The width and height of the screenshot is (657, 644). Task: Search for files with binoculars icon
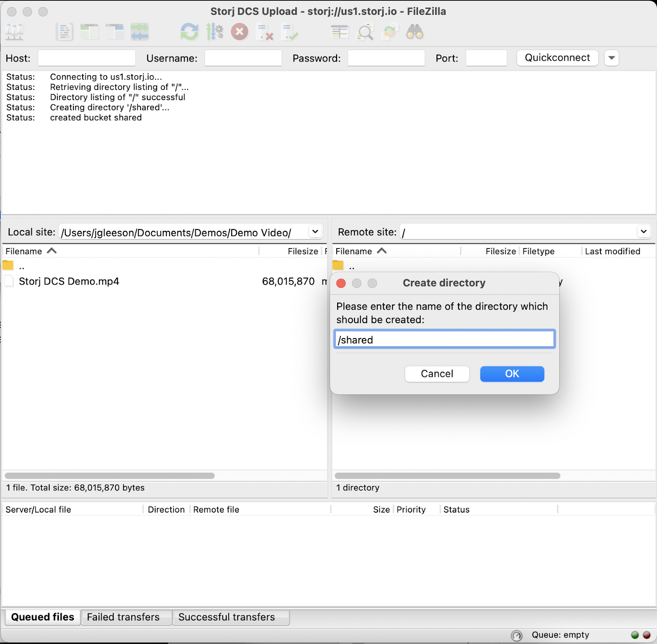tap(415, 32)
